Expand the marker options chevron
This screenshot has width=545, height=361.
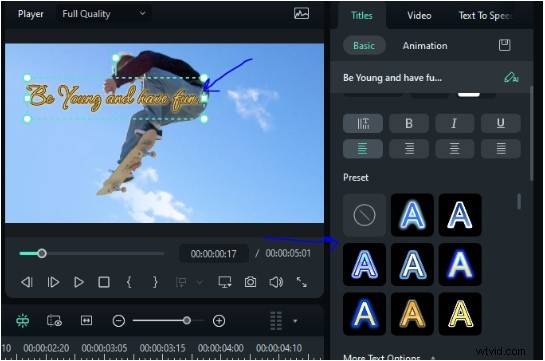[200, 282]
